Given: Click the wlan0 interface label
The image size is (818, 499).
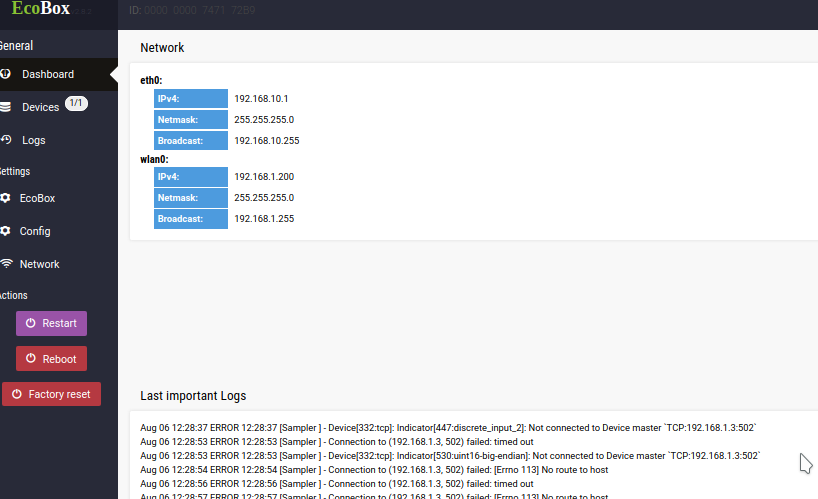Looking at the screenshot, I should [x=154, y=159].
